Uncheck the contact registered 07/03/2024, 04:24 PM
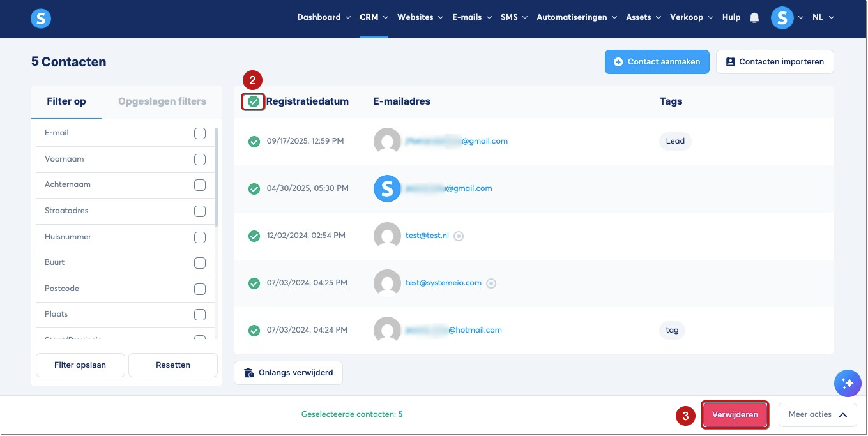This screenshot has width=868, height=436. [254, 331]
